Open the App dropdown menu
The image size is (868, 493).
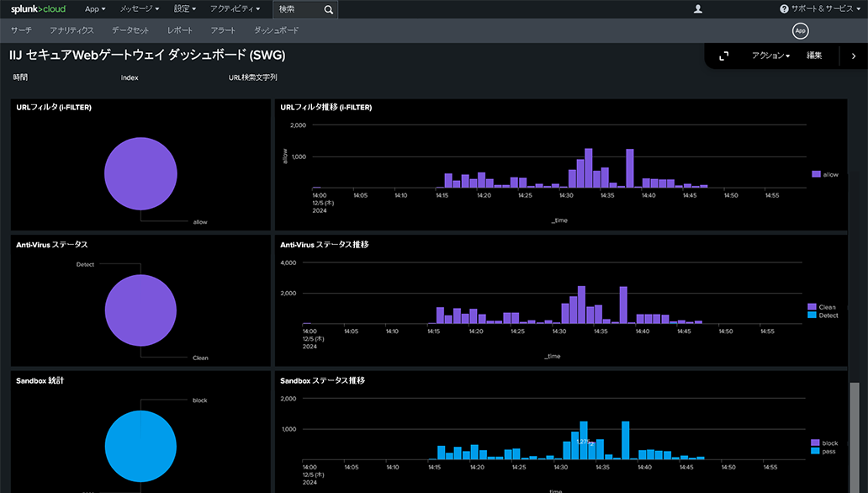(95, 9)
